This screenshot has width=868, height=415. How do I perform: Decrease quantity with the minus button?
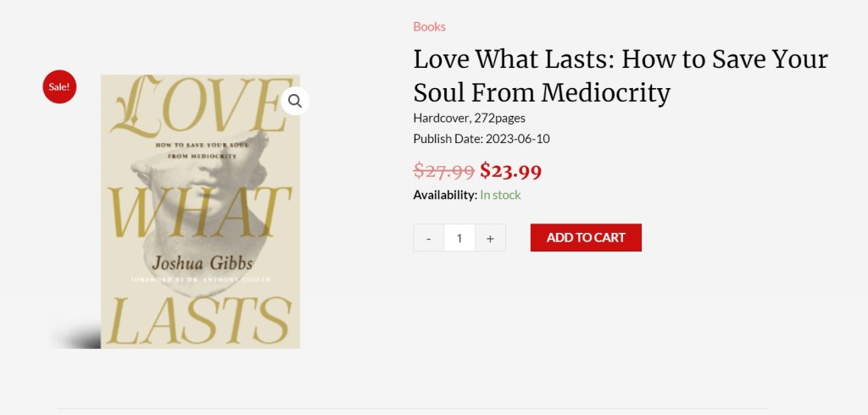click(x=429, y=238)
